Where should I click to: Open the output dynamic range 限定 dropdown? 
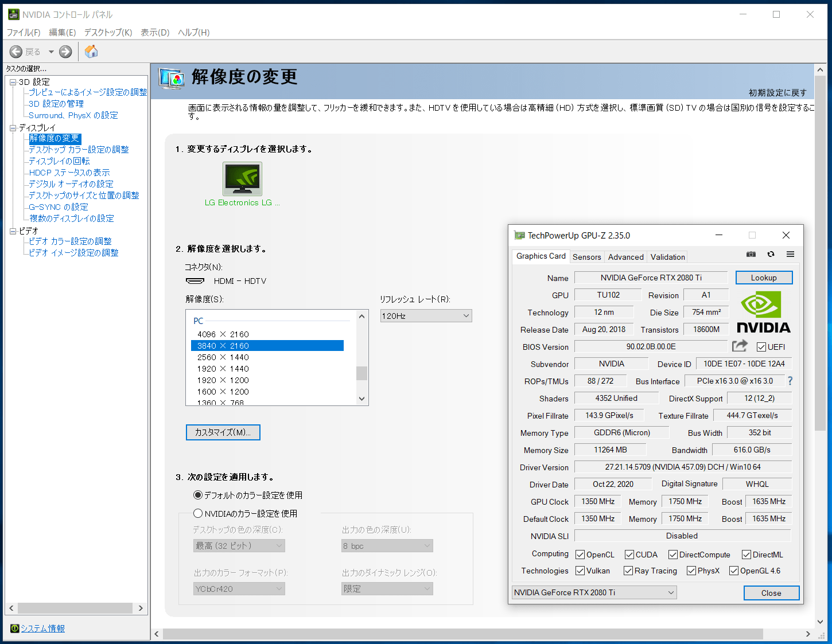tap(387, 589)
